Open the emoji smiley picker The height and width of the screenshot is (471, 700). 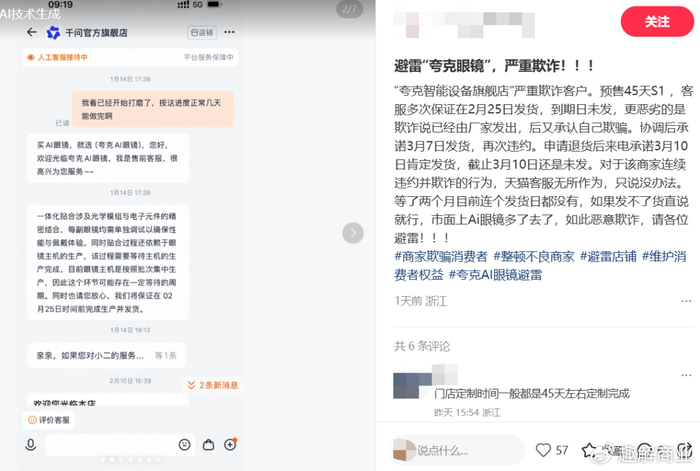[x=184, y=445]
